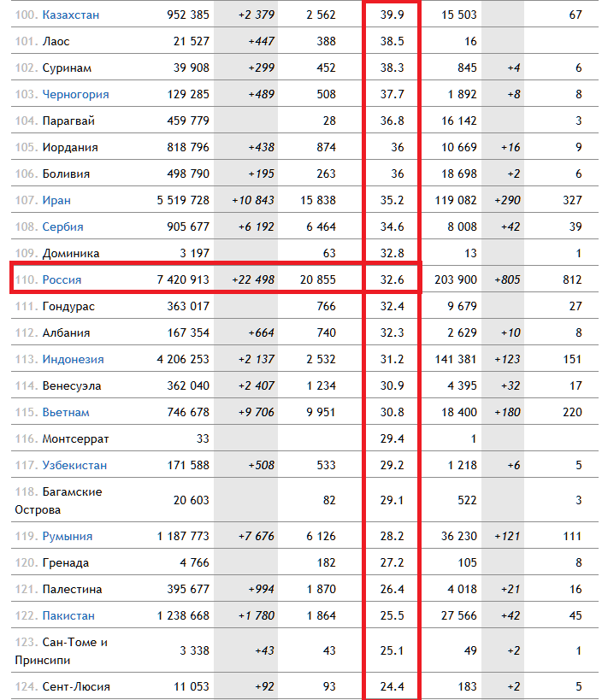Screen dimensions: 602x700
Task: Select the +22 498 new cases cell
Action: click(253, 279)
